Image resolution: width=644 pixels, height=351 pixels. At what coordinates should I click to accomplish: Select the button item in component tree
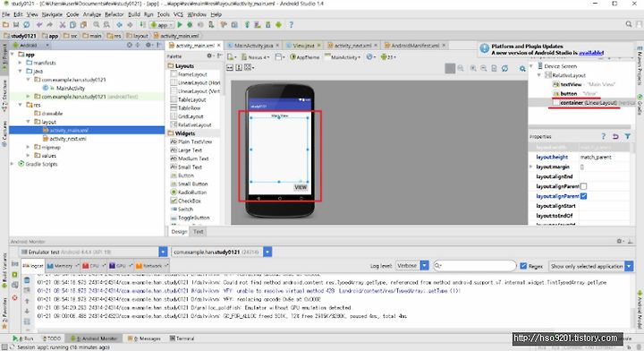tap(569, 93)
